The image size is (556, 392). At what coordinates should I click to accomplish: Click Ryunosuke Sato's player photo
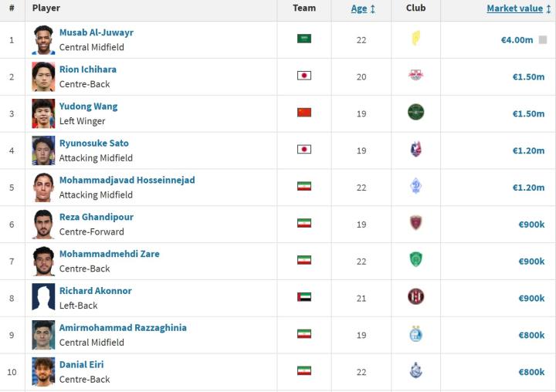pyautogui.click(x=43, y=150)
